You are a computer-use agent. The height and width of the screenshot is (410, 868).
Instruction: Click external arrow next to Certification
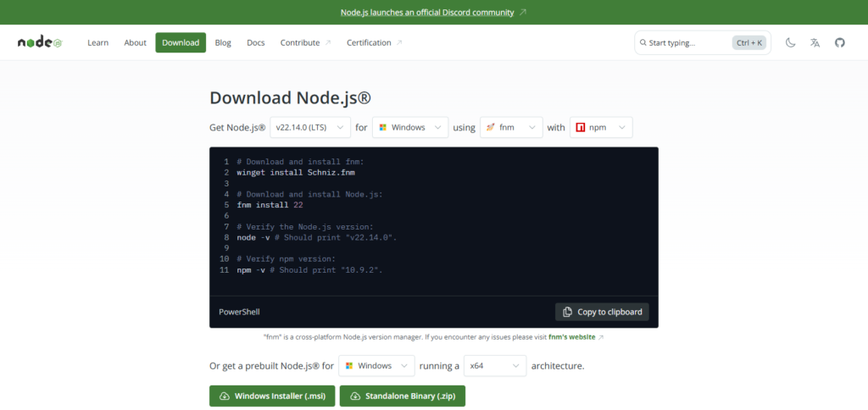coord(399,42)
